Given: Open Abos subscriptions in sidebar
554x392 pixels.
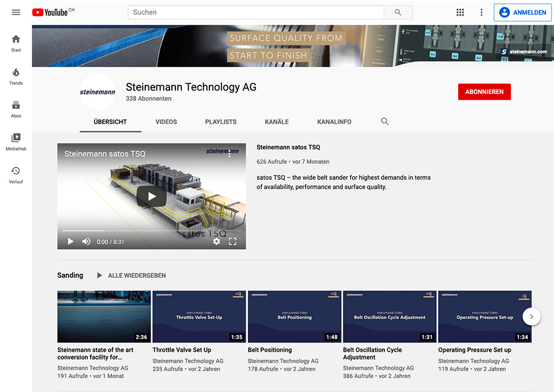Looking at the screenshot, I should point(16,110).
